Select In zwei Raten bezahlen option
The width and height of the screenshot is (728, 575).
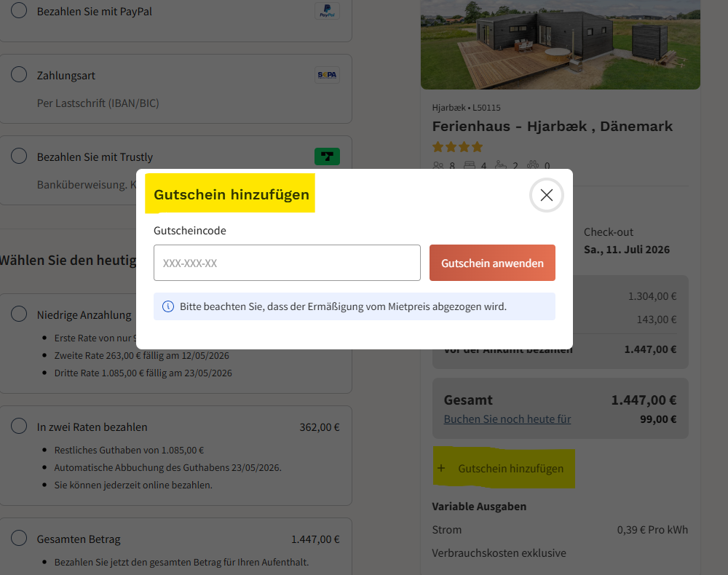pyautogui.click(x=18, y=426)
